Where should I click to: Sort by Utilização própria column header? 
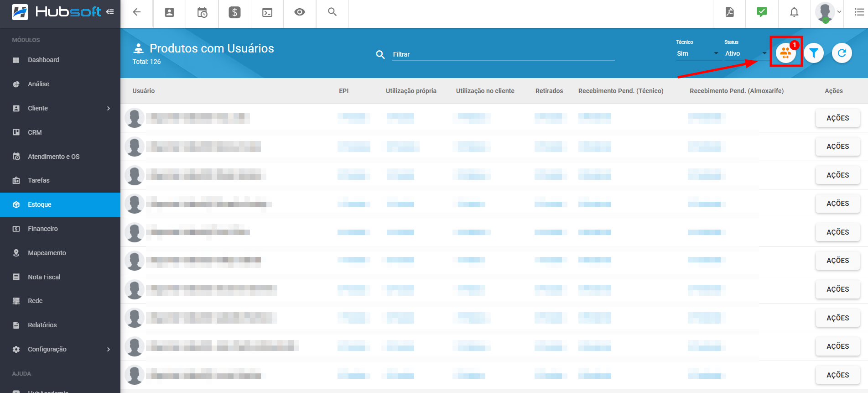click(x=411, y=91)
